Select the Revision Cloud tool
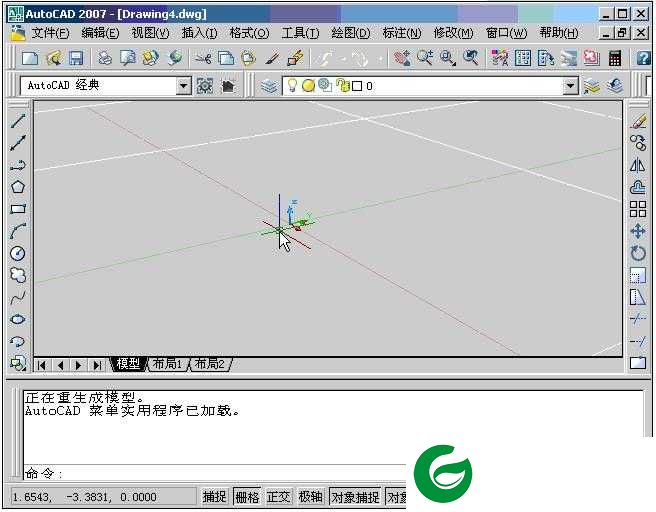Screen dimensions: 656x512 [18, 275]
